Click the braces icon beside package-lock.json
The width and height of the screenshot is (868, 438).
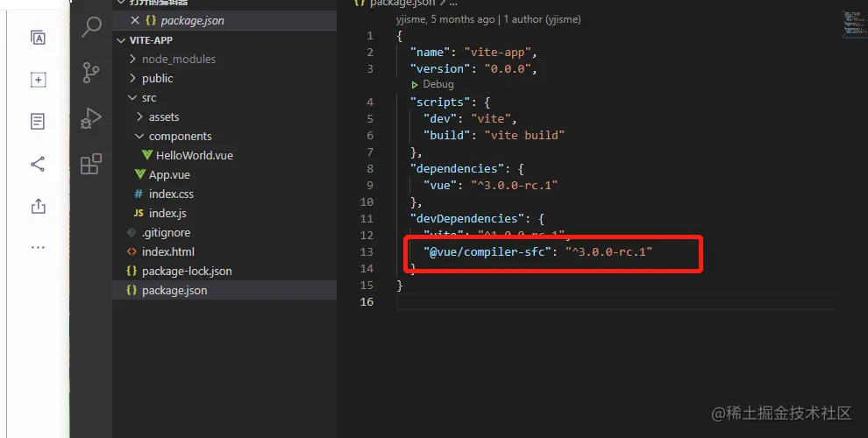[132, 271]
